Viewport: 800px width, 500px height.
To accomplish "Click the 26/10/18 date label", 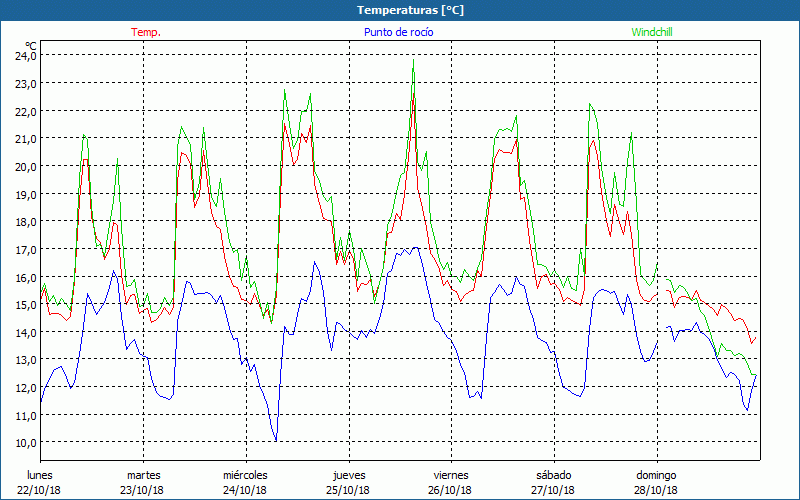I will [451, 490].
